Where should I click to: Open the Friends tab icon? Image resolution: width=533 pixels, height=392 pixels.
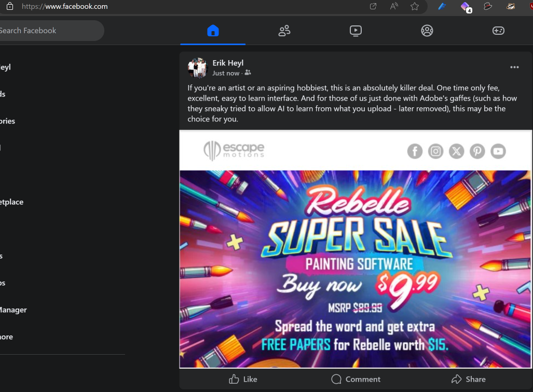click(x=284, y=31)
